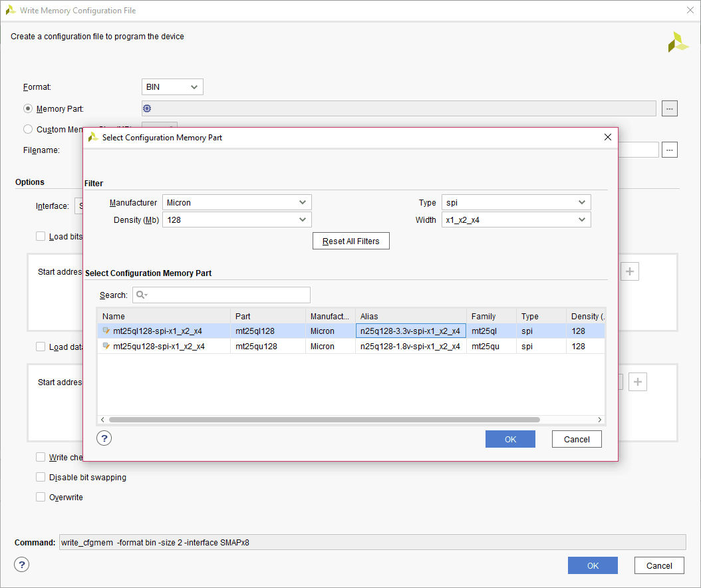Close the Select Configuration Memory Part dialog
This screenshot has height=588, width=701.
607,138
